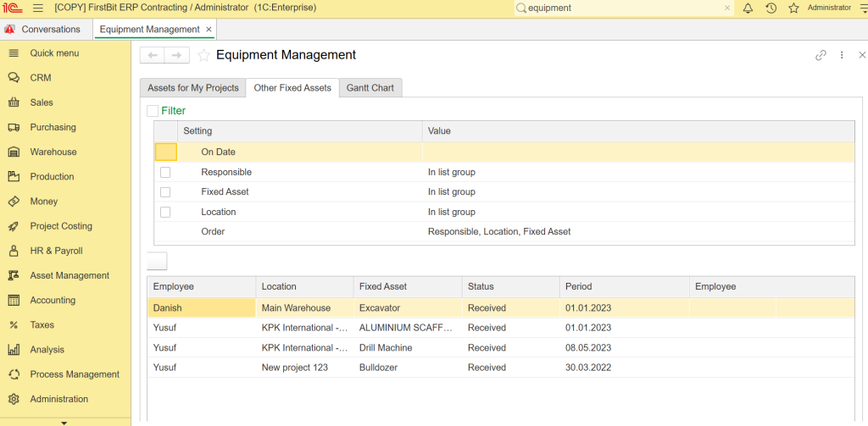868x426 pixels.
Task: Select the Excavator fixed asset cell
Action: [x=408, y=308]
